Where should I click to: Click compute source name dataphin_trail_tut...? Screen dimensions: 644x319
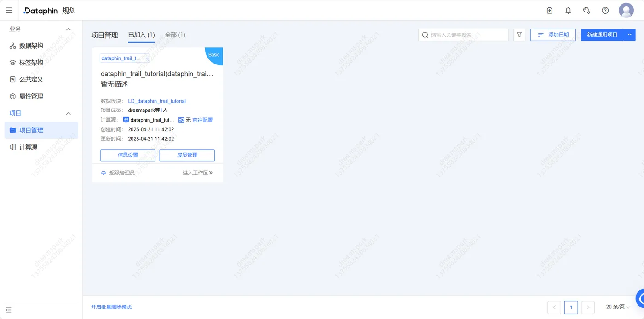coord(152,120)
